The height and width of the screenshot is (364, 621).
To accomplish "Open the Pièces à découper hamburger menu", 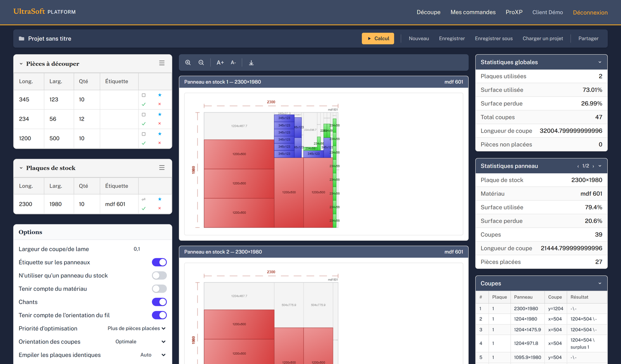I will [162, 63].
